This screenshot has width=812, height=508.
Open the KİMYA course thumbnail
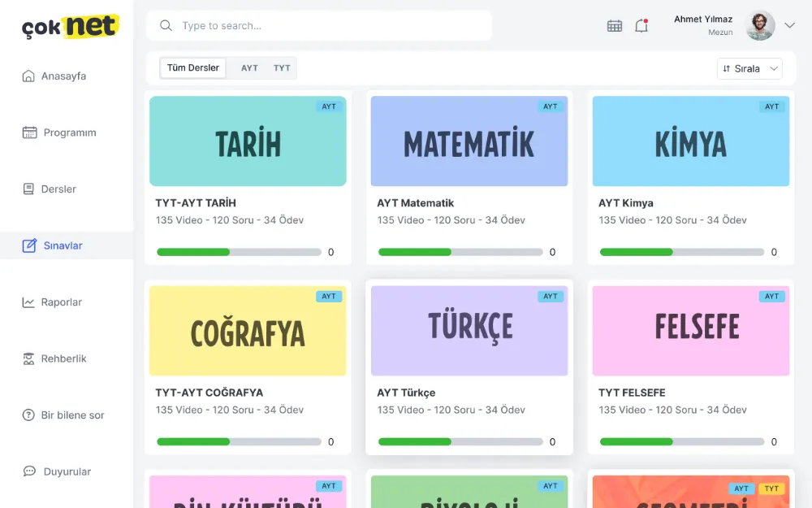690,141
